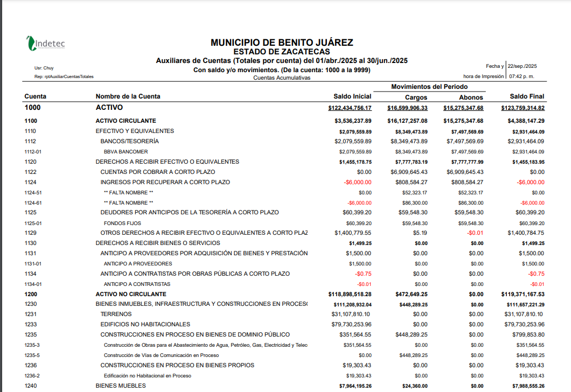
Task: Click the Movimientos del Periodo heading
Action: [430, 86]
